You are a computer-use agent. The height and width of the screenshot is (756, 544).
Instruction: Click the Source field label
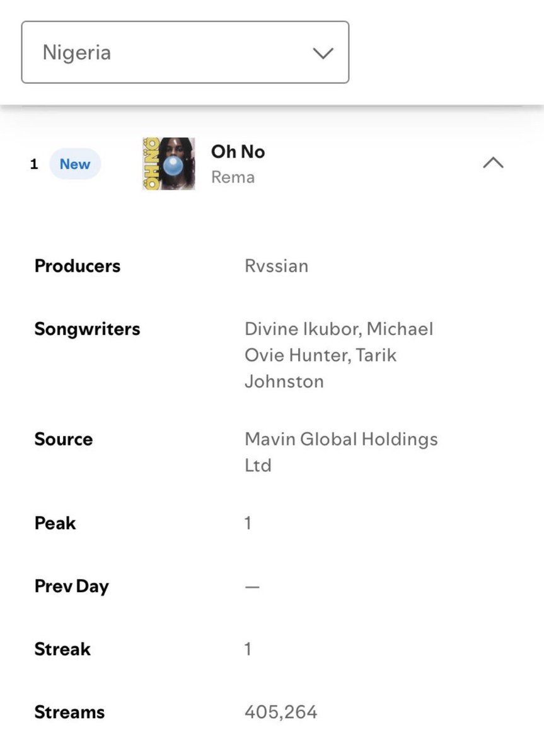(63, 439)
